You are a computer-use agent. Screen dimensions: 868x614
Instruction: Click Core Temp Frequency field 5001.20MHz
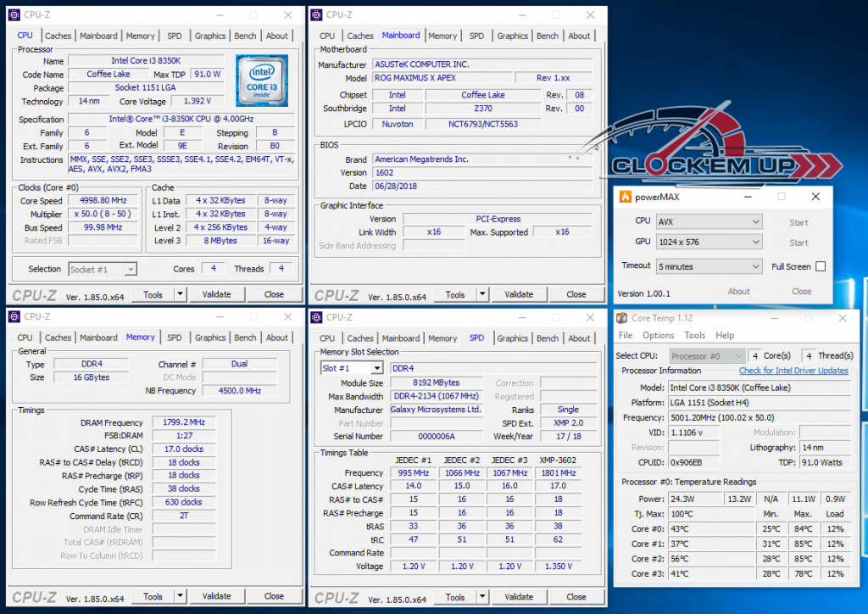(759, 417)
